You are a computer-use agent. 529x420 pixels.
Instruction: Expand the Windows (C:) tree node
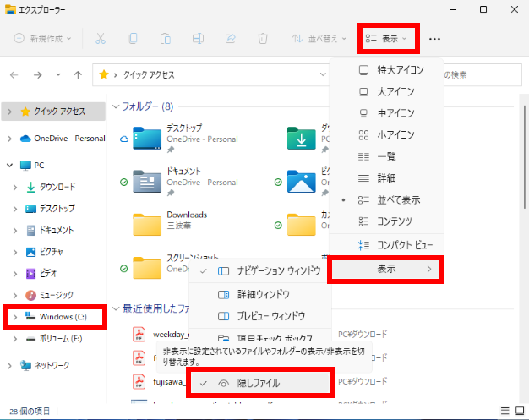point(15,317)
